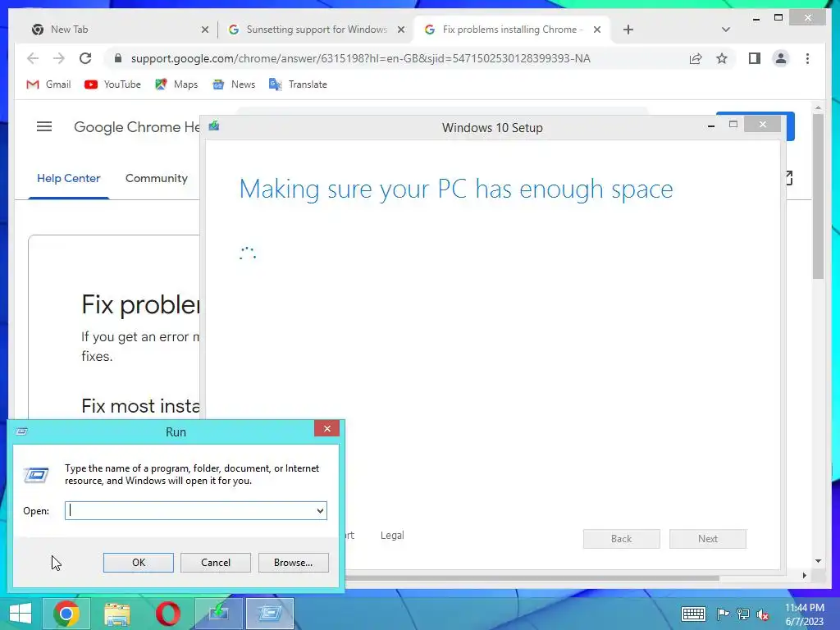The height and width of the screenshot is (630, 840).
Task: Click the Chrome address bar URL
Action: pos(361,58)
